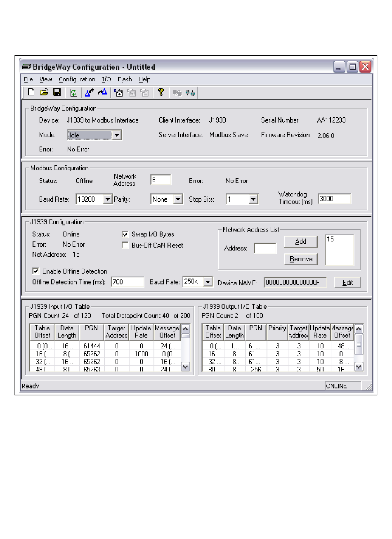
Task: Click the J1939 Address input field
Action: (265, 248)
